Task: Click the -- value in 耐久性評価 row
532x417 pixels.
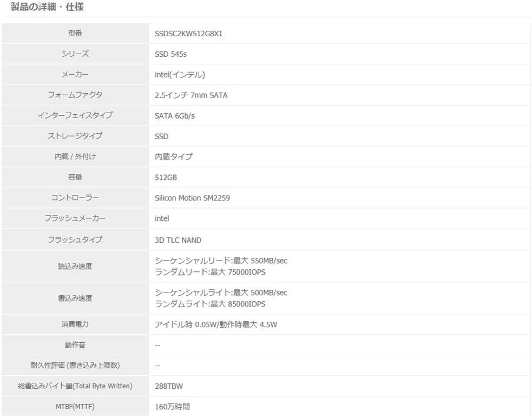Action: tap(157, 366)
